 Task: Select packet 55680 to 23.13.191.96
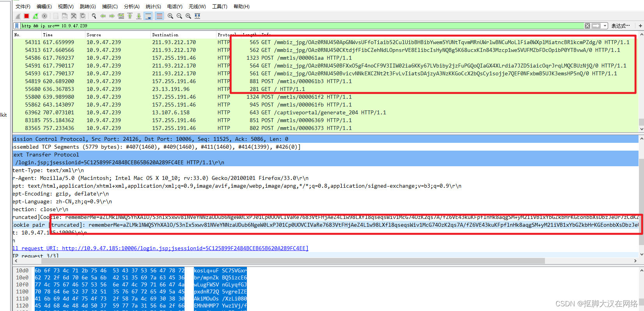click(326, 89)
